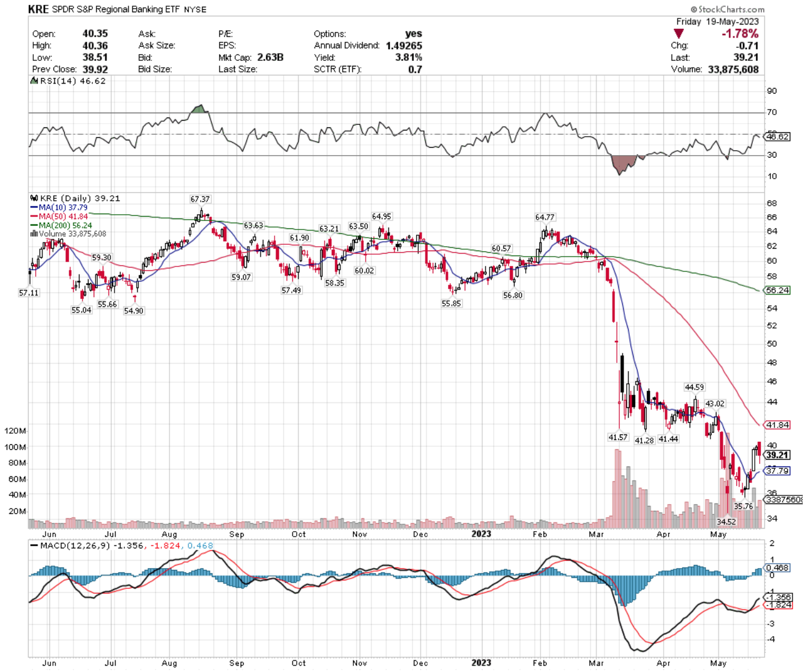Click the 43.02 price label
The image size is (804, 672).
[x=715, y=404]
